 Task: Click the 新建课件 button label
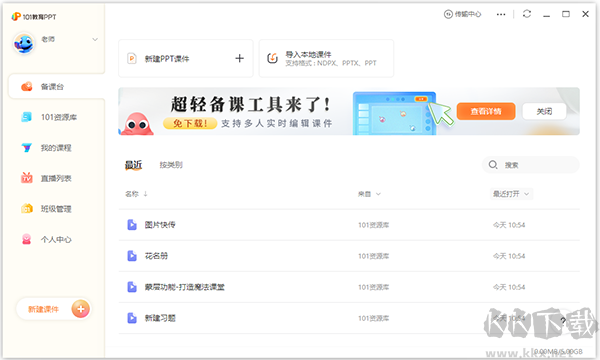pyautogui.click(x=43, y=309)
